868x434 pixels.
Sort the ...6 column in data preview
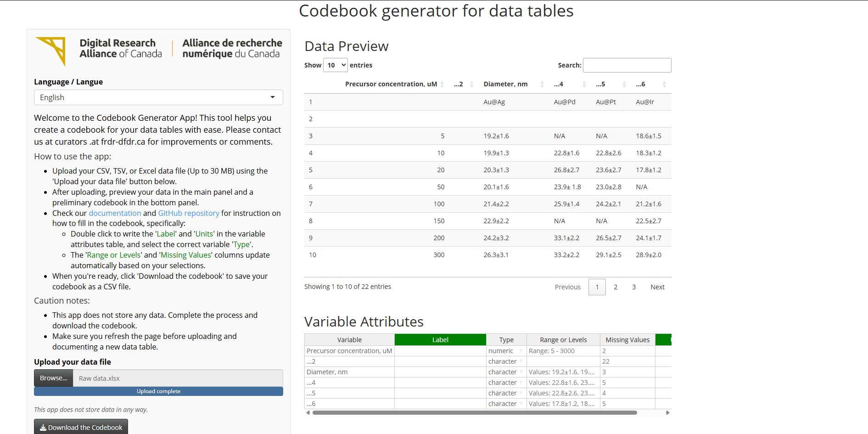coord(664,84)
